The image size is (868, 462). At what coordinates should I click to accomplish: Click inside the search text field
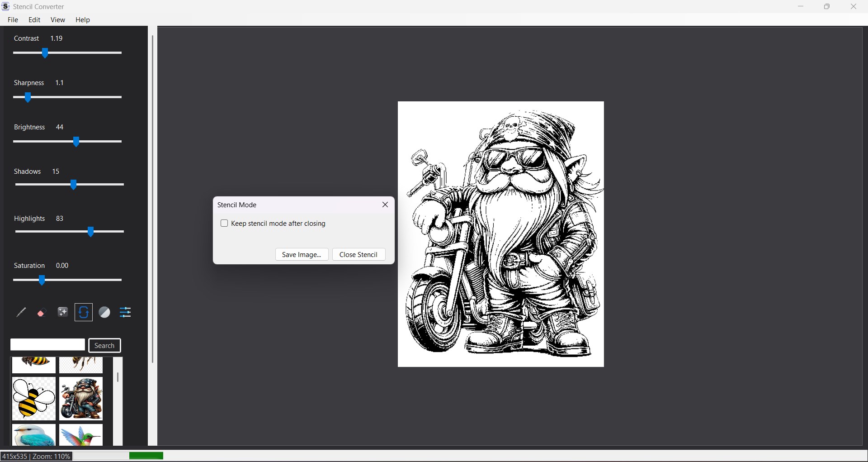pos(47,344)
